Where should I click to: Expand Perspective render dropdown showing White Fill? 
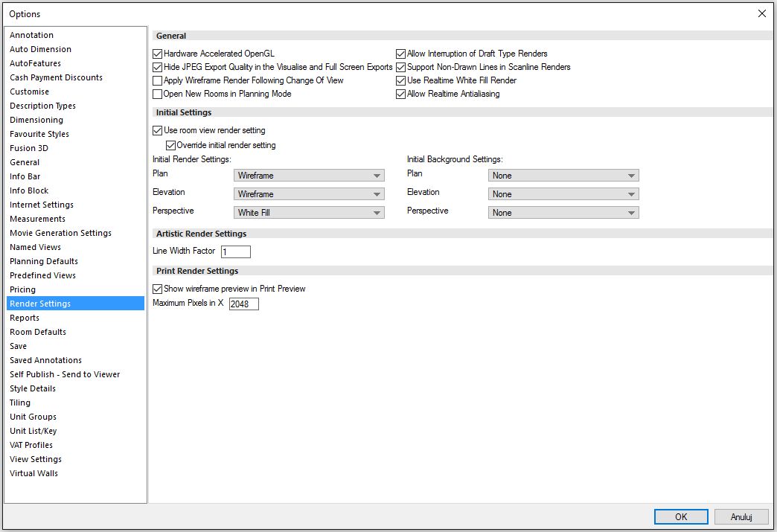click(309, 213)
